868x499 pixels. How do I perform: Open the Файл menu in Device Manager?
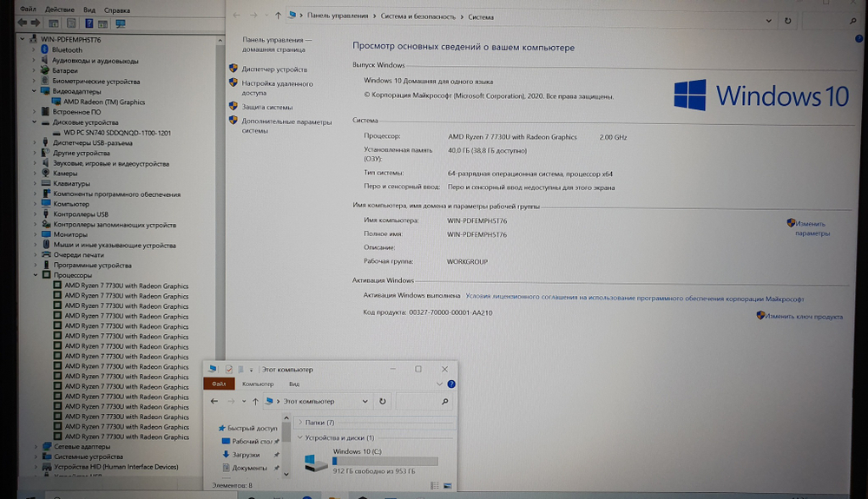click(x=28, y=10)
